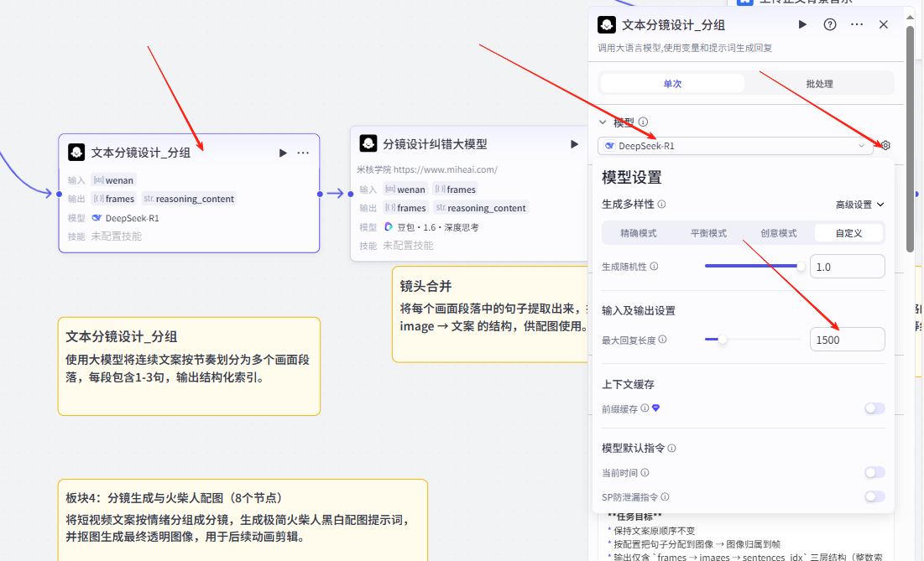Click the 最大回复长度 input field with 1500
The height and width of the screenshot is (561, 924).
846,340
